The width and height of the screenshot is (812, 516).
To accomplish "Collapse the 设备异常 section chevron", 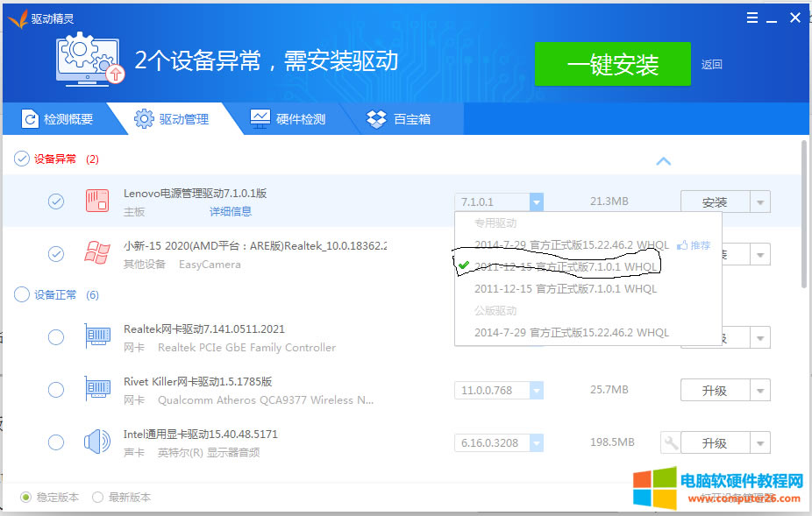I will [x=664, y=160].
